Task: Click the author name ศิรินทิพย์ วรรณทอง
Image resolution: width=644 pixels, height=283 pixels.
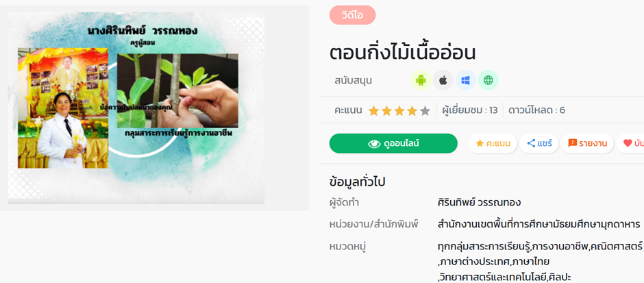Action: point(480,203)
